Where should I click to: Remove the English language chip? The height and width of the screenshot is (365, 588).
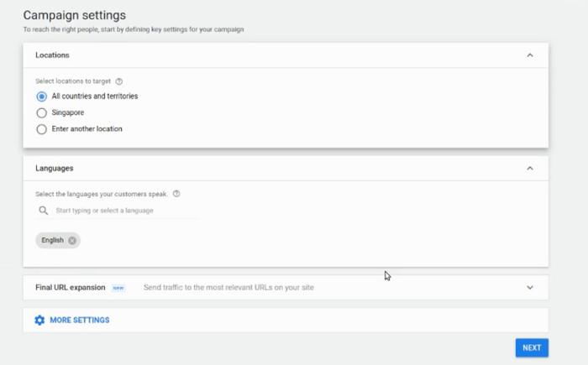click(x=72, y=241)
